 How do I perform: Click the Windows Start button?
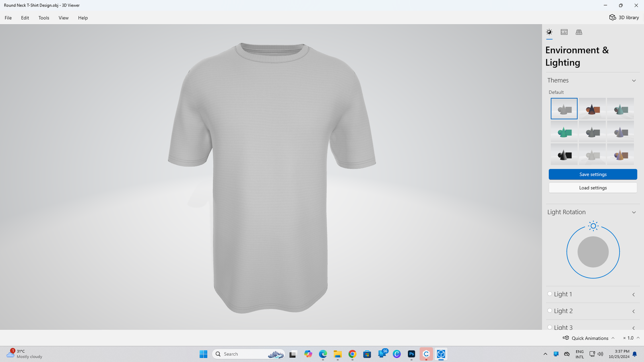[x=203, y=354]
